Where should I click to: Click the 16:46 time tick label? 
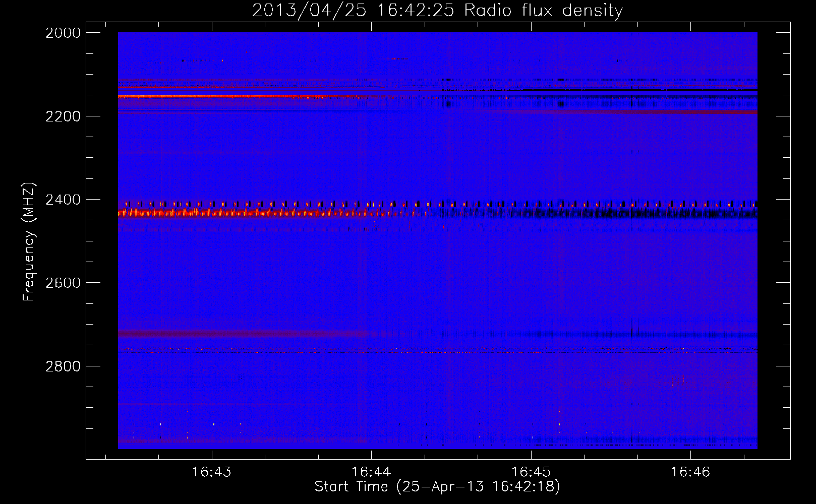pyautogui.click(x=690, y=472)
